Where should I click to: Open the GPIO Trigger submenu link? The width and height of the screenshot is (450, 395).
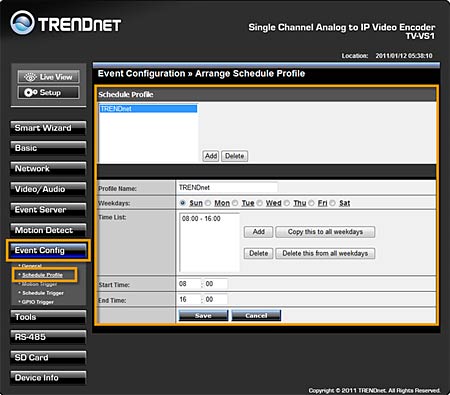38,302
